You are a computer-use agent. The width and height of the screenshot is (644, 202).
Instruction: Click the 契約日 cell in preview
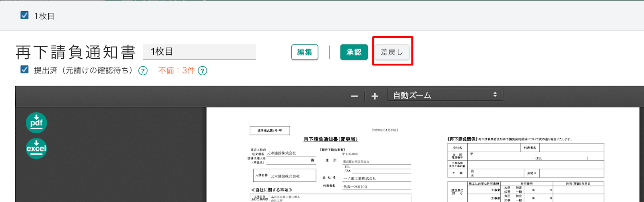pos(532,173)
